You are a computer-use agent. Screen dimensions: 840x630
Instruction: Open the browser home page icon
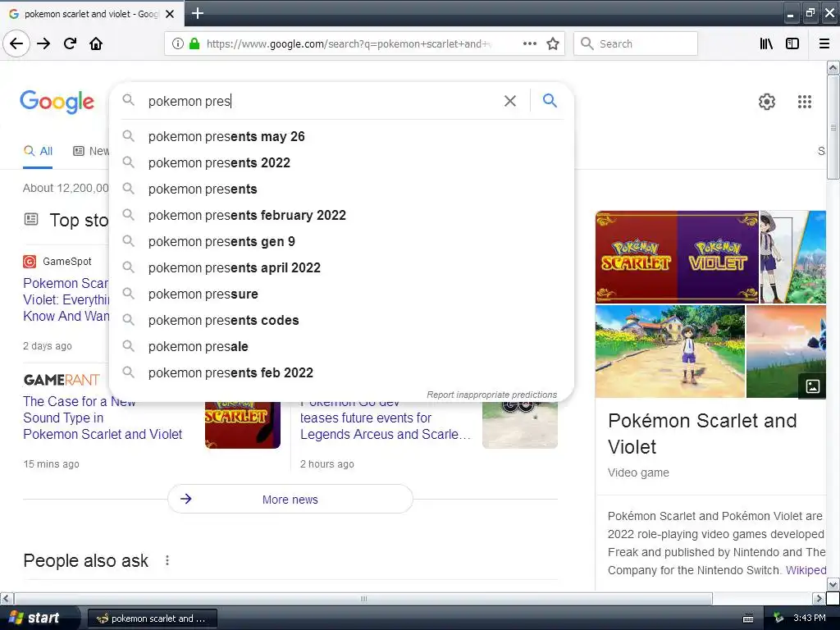[x=96, y=44]
